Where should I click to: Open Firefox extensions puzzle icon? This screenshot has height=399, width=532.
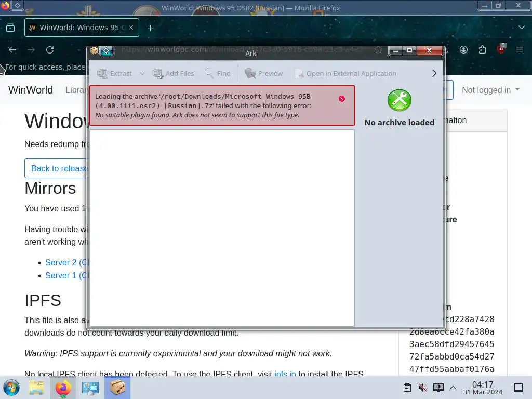point(482,50)
